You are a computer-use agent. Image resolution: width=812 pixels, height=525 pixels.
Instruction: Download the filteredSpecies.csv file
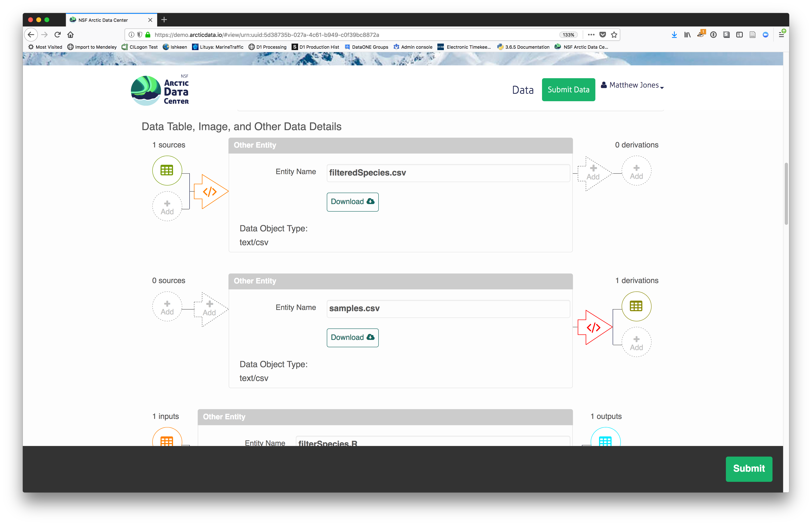tap(352, 202)
